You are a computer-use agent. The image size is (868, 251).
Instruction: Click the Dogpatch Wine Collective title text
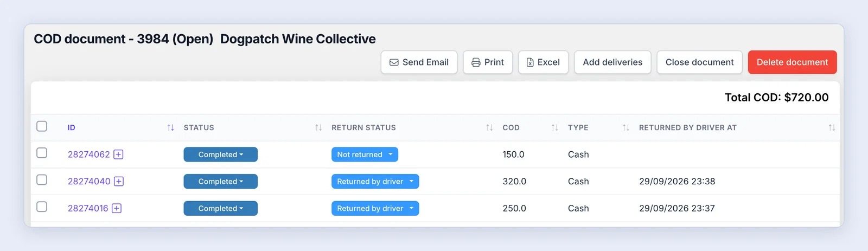[x=298, y=39]
